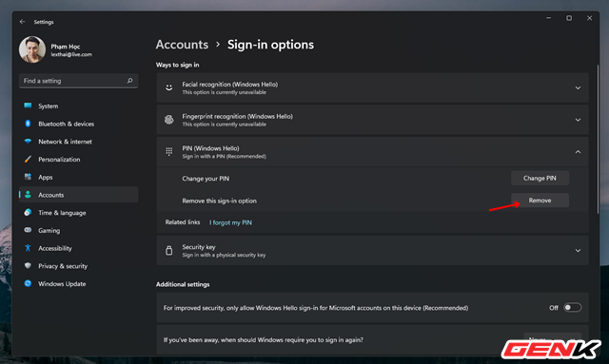Click the Privacy & security shield icon
Screen dimensions: 609x364
[28, 266]
